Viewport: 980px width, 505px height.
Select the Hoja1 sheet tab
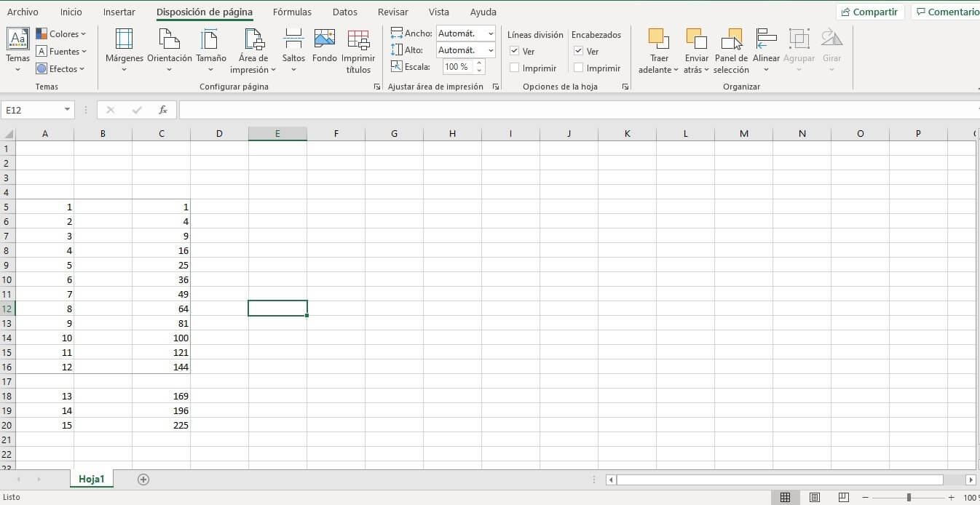[92, 479]
